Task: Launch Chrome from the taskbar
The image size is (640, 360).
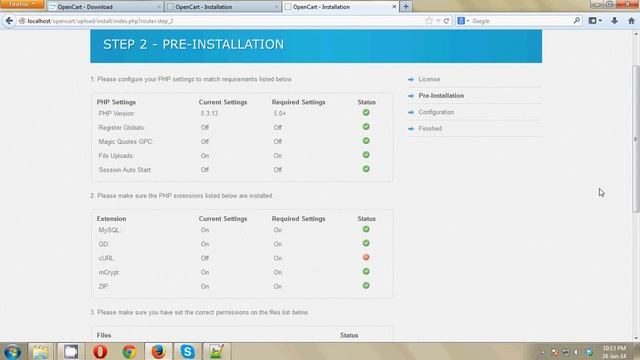Action: coord(129,351)
